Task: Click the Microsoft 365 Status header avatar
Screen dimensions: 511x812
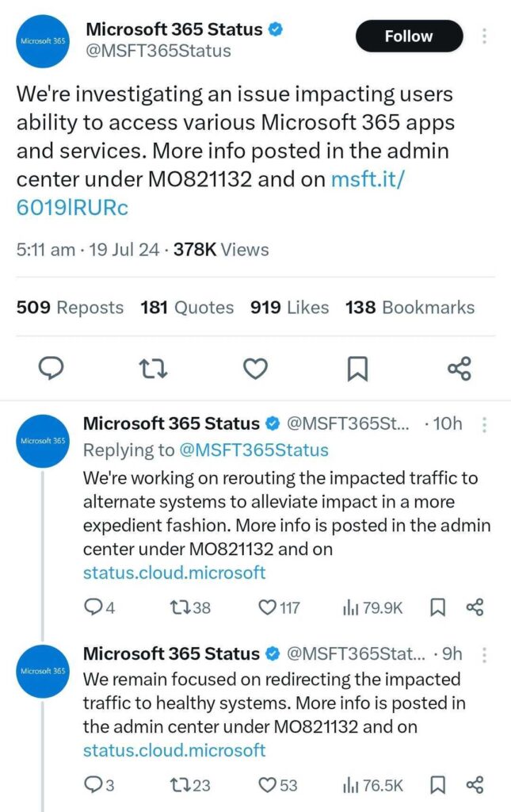Action: pos(44,40)
